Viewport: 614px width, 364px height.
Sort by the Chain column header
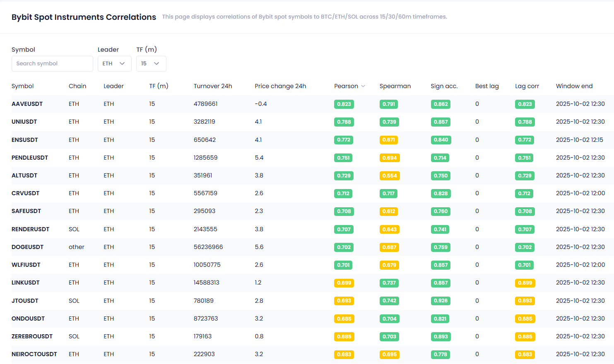click(77, 86)
